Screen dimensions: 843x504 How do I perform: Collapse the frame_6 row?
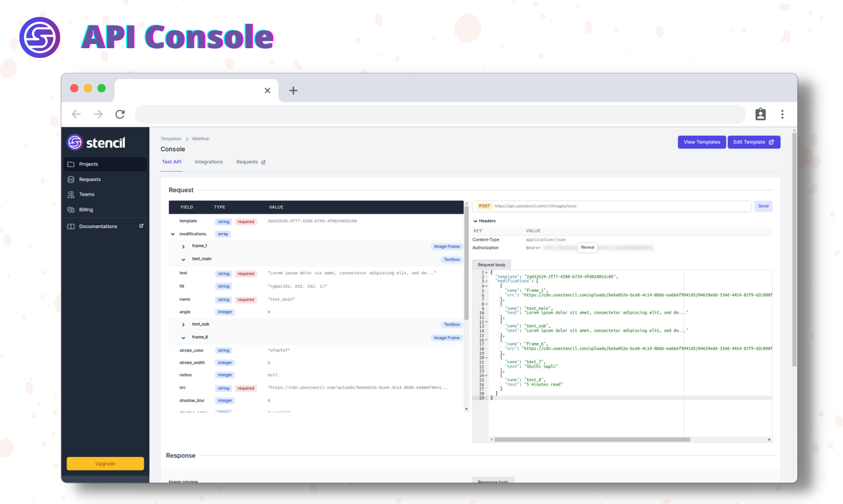click(x=183, y=338)
